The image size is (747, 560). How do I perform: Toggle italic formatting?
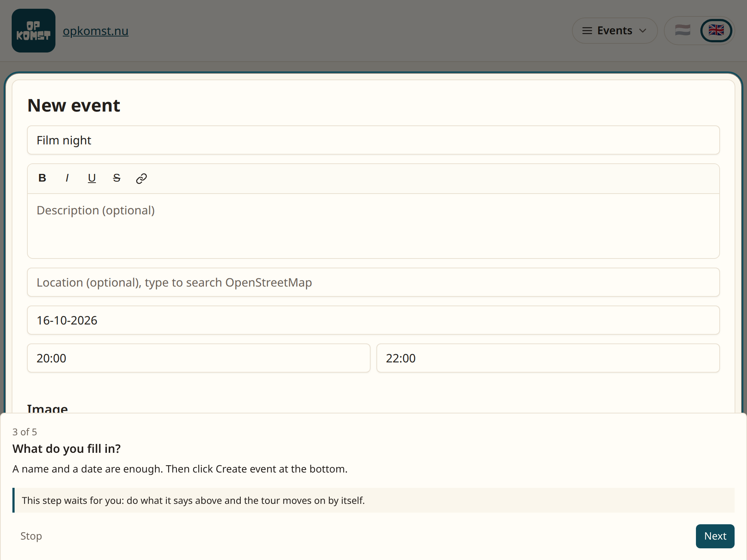pos(67,178)
